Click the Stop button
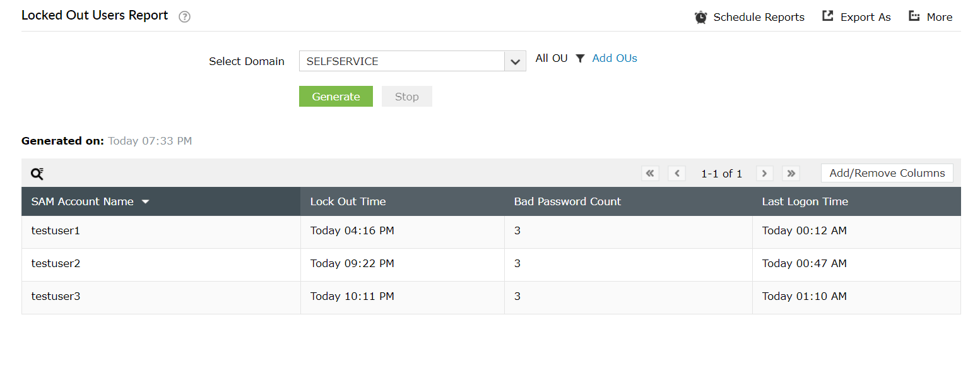 [406, 97]
